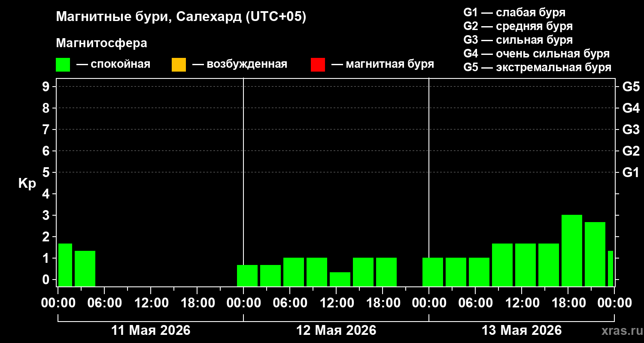
Task: Click the date label 13 Мая 2026
Action: point(522,331)
